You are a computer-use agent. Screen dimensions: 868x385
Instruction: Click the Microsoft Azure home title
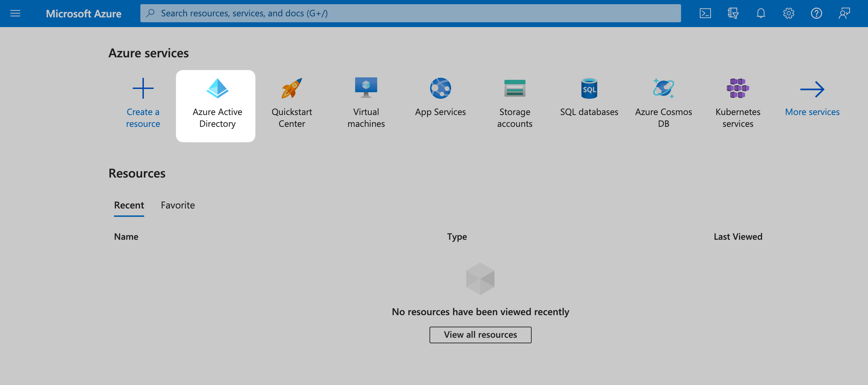[84, 14]
